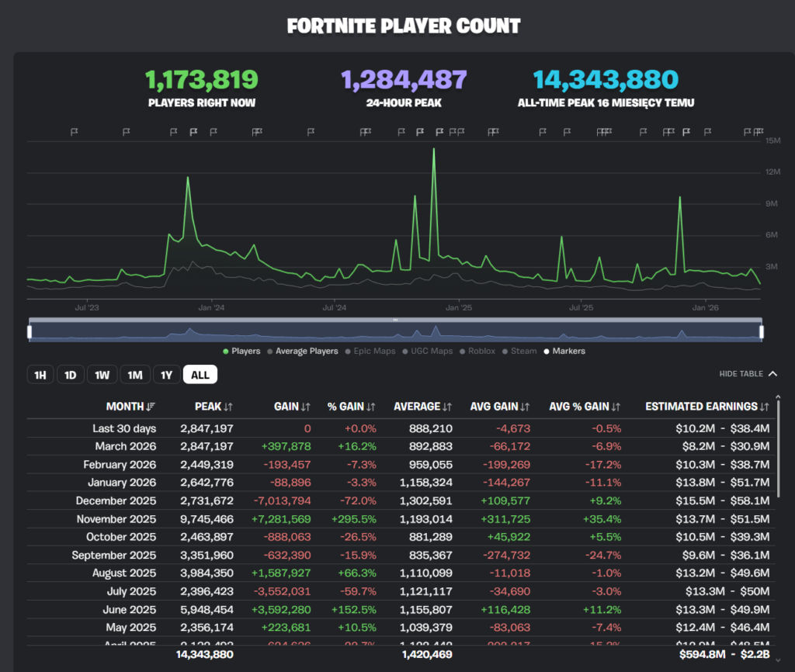Collapse the table with Hide Table chevron
Image resolution: width=795 pixels, height=672 pixels.
coord(772,374)
